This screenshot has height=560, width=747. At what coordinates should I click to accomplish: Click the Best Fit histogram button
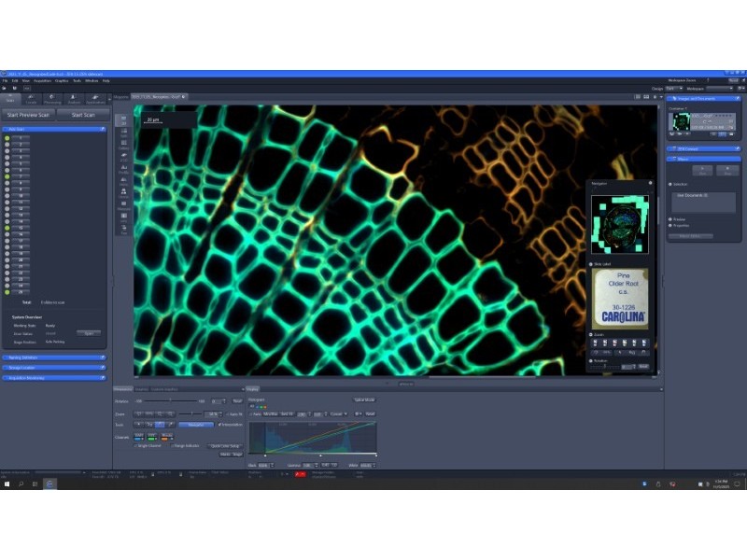click(x=288, y=413)
